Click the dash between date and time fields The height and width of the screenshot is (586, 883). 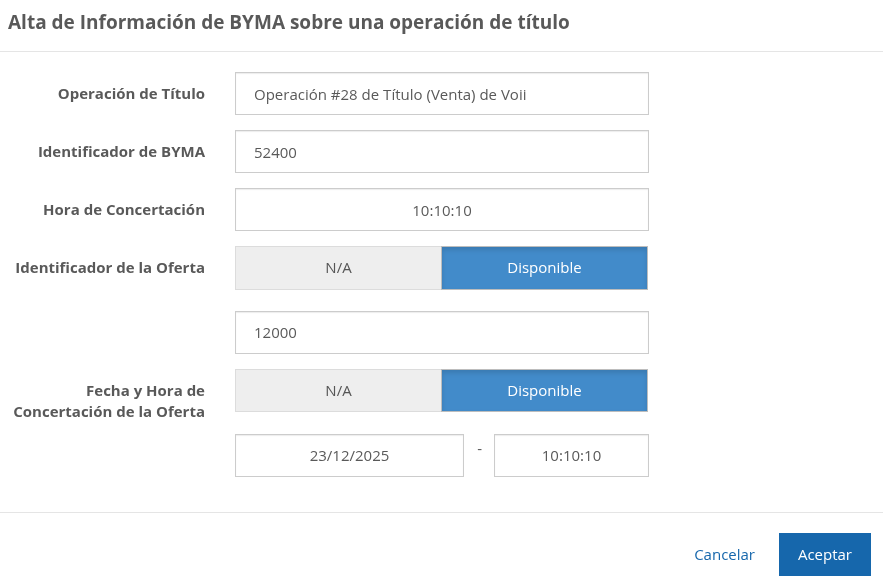pos(479,449)
